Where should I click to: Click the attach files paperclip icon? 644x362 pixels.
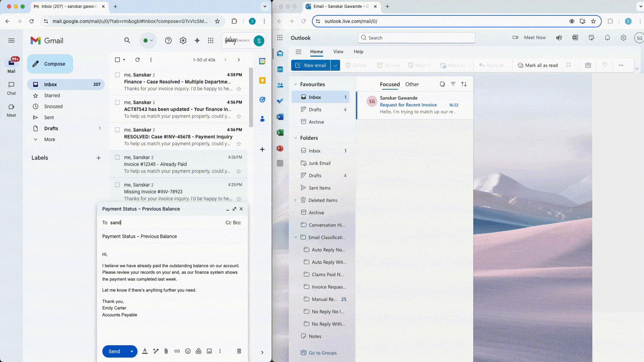(x=166, y=351)
